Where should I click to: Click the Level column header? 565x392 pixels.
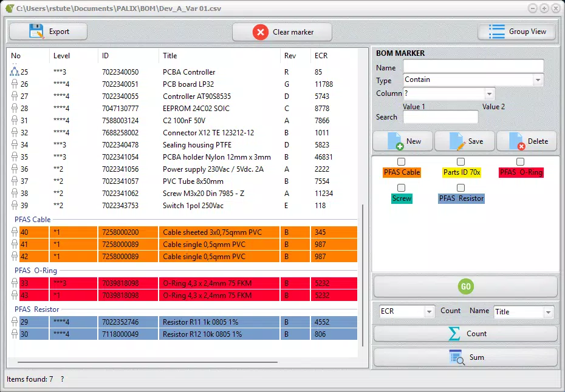(74, 56)
